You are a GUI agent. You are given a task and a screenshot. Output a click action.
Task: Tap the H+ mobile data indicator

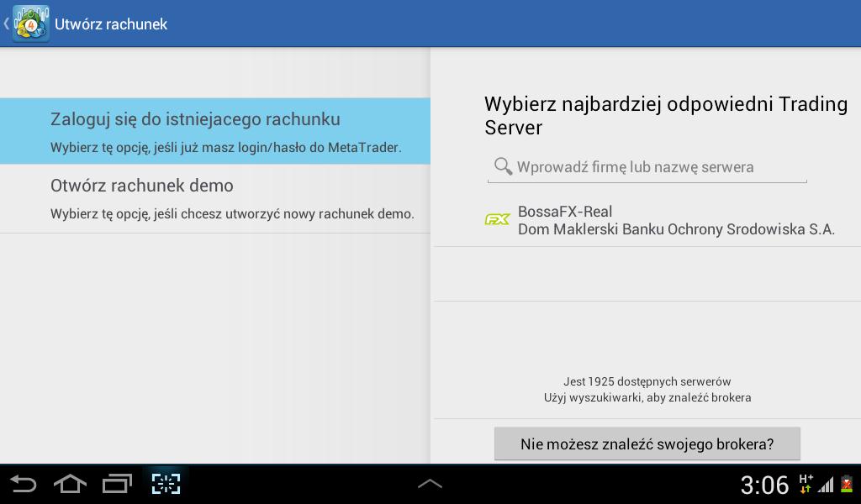pos(806,484)
